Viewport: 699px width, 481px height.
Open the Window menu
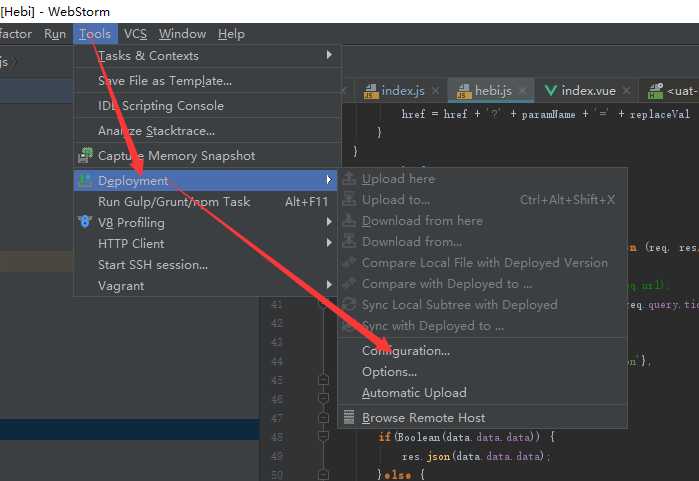tap(182, 34)
